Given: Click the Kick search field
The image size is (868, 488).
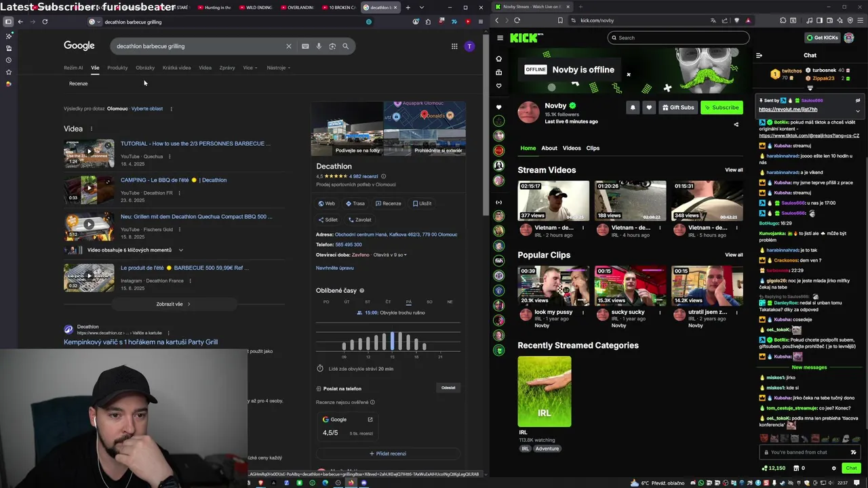Looking at the screenshot, I should tap(679, 38).
